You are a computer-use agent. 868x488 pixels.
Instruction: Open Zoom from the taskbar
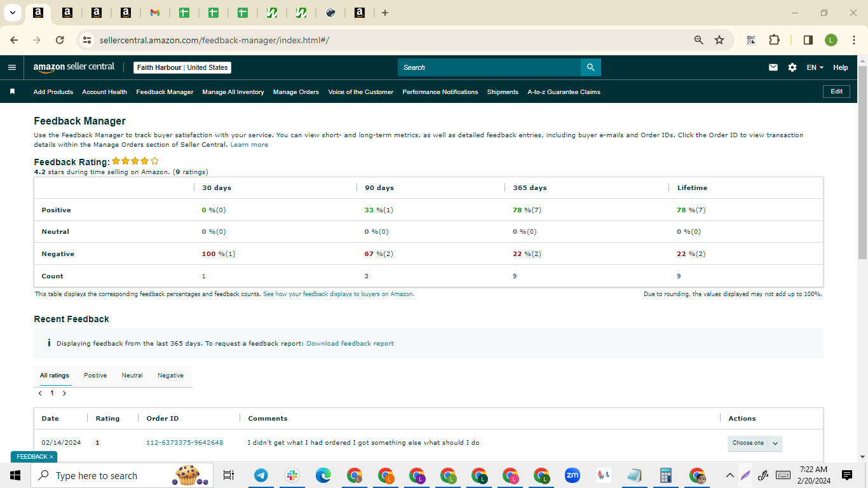[573, 475]
